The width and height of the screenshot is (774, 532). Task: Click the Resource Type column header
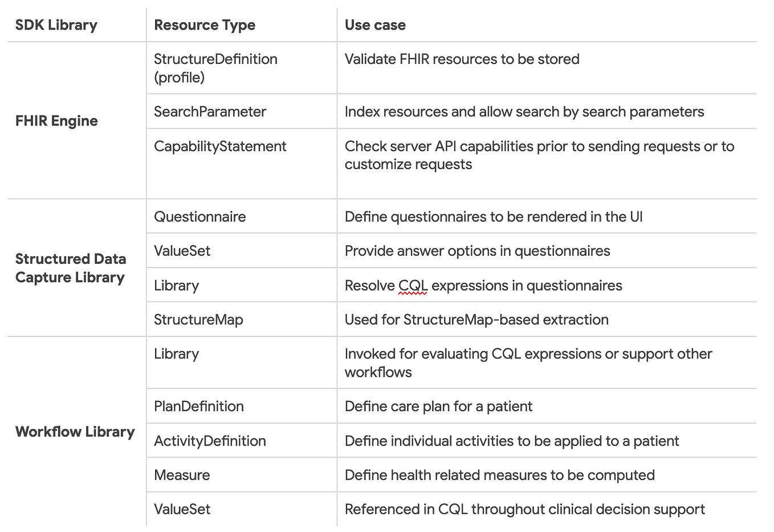pyautogui.click(x=205, y=25)
